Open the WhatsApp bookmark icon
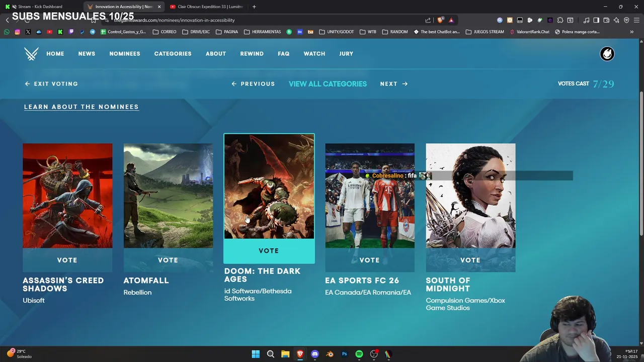The image size is (644, 362). pos(7,32)
